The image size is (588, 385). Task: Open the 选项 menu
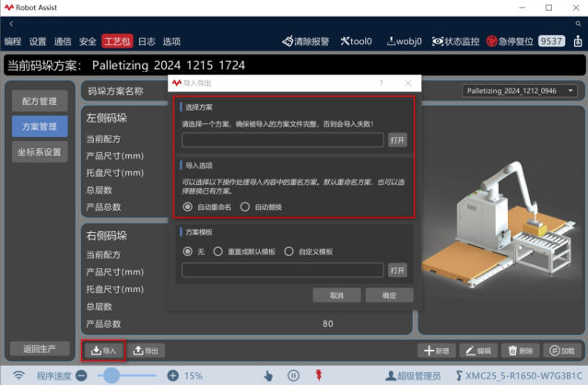pyautogui.click(x=171, y=41)
